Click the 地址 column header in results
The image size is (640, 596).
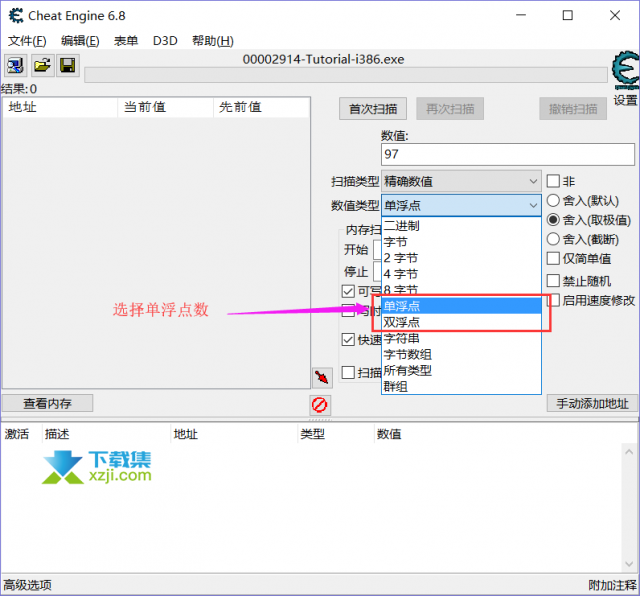[60, 107]
